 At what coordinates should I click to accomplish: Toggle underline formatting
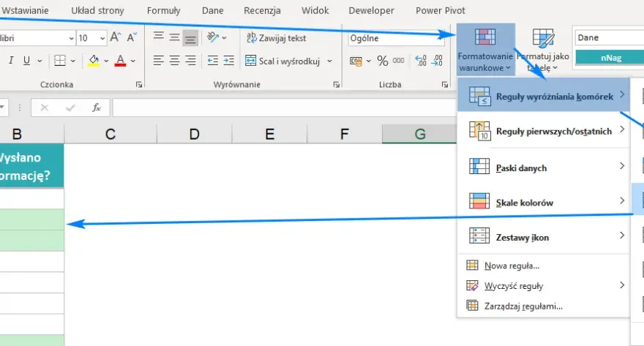(26, 61)
